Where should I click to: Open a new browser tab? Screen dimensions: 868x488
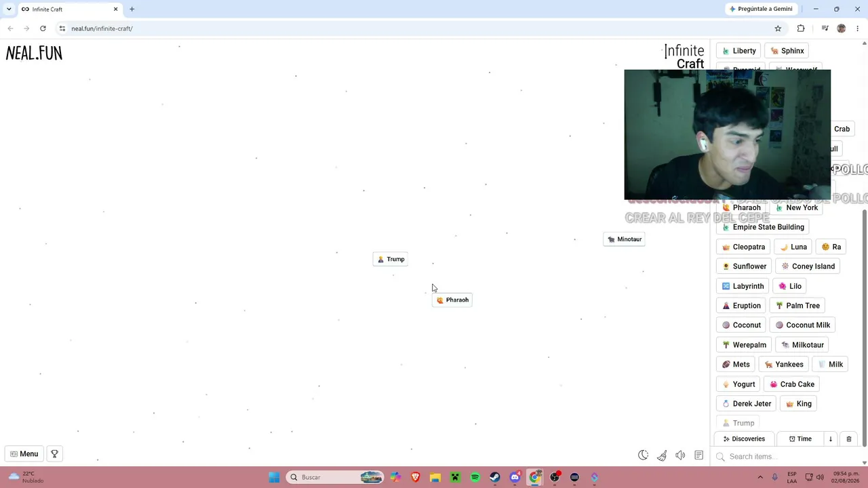tap(132, 9)
